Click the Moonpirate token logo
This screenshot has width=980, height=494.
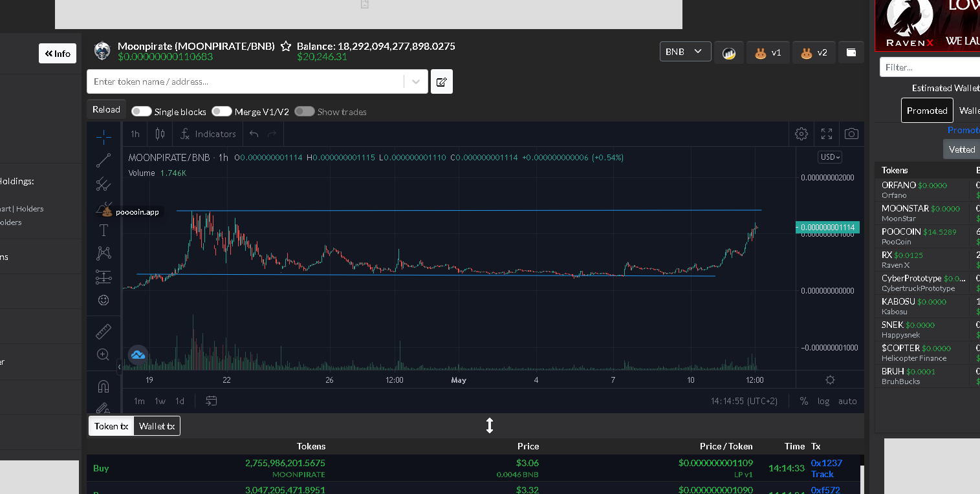[x=102, y=51]
